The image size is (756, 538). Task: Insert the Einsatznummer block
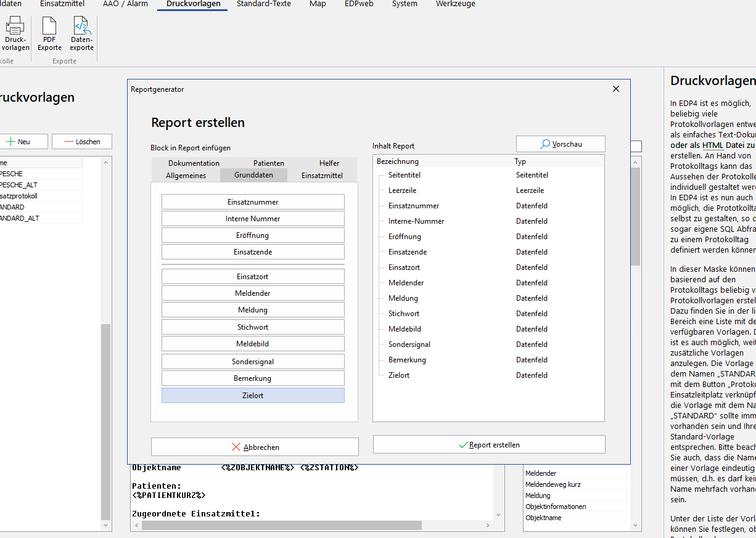[x=253, y=202]
